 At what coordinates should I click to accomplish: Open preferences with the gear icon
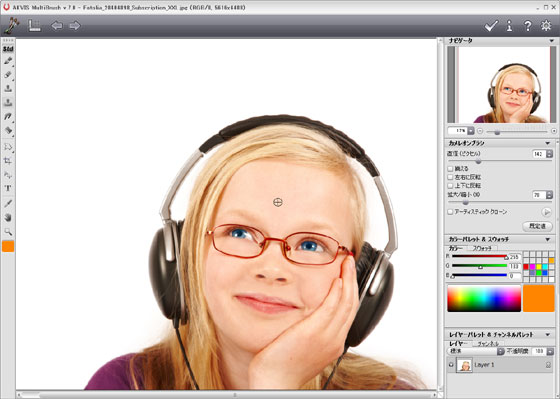coord(546,26)
